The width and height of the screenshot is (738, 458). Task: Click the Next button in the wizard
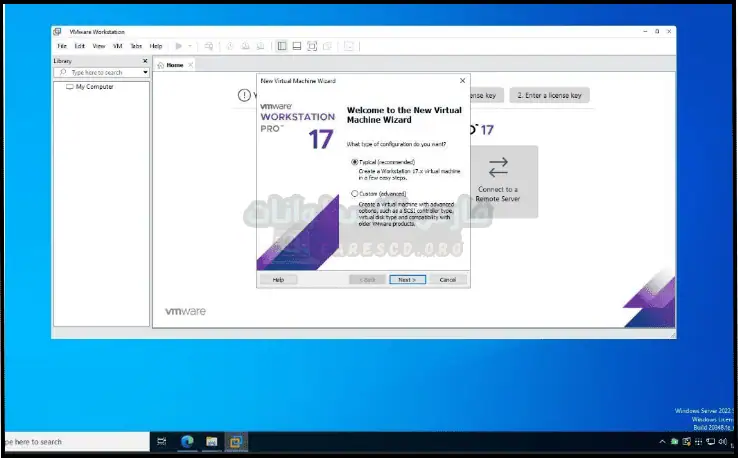click(407, 280)
